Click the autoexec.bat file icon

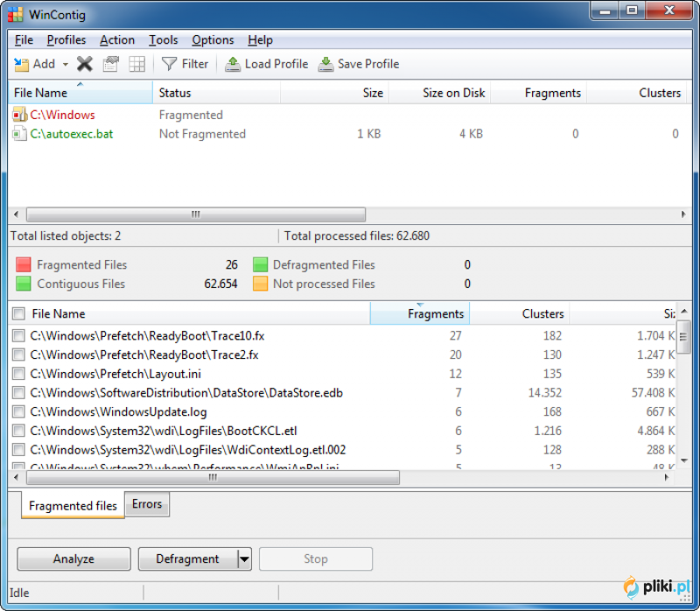19,134
